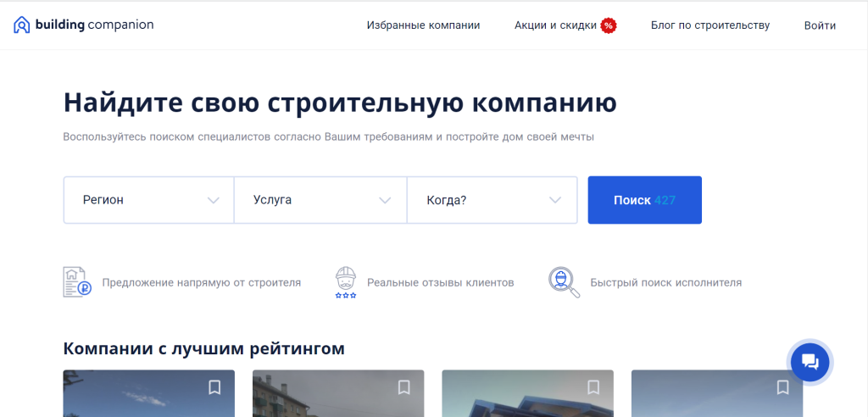Open Избранные компании menu item
Viewport: 868px width, 417px height.
(x=423, y=25)
